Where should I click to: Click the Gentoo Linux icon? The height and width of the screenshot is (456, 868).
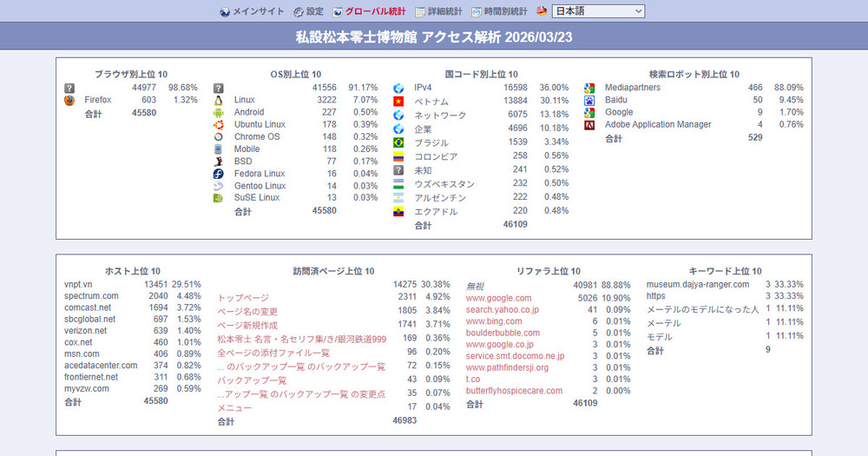pyautogui.click(x=219, y=186)
